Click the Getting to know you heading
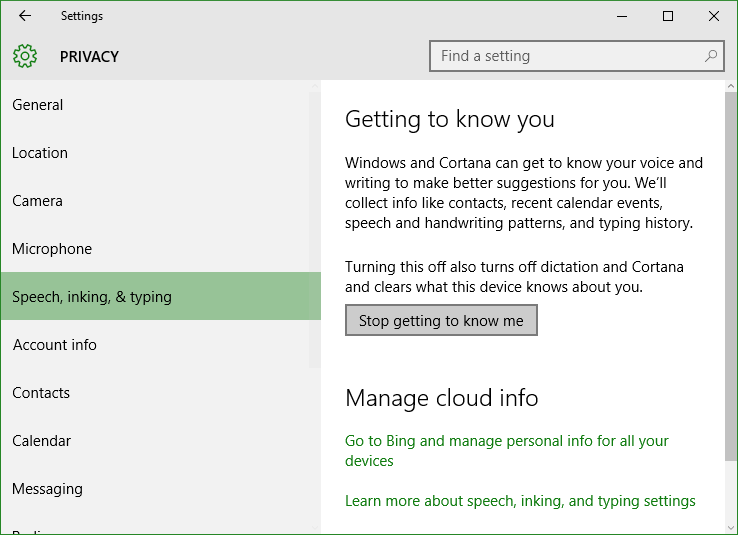The width and height of the screenshot is (738, 535). click(x=449, y=119)
